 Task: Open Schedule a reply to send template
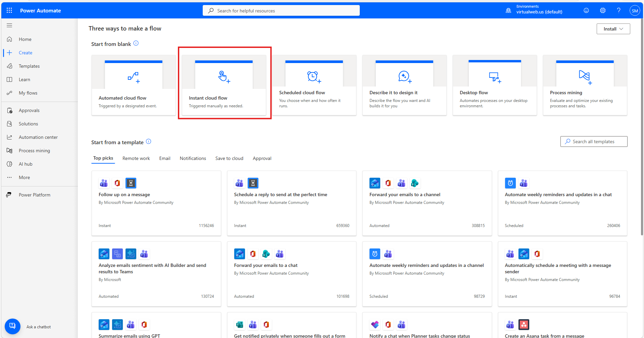(x=292, y=203)
